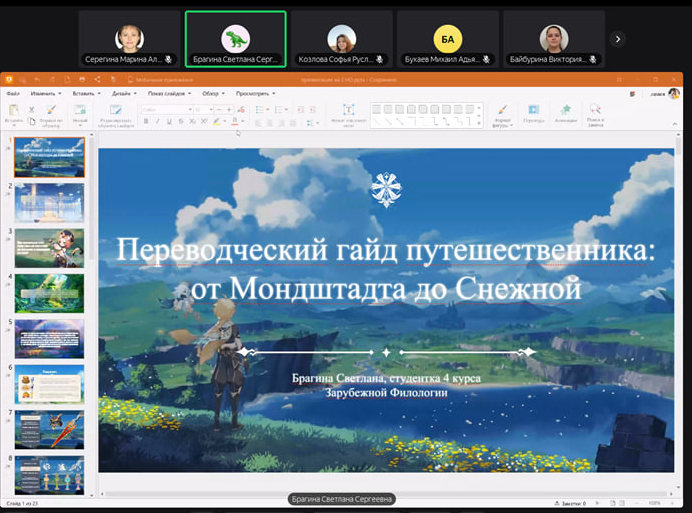Open the Просмотреть menu
This screenshot has height=513, width=692.
click(x=256, y=94)
